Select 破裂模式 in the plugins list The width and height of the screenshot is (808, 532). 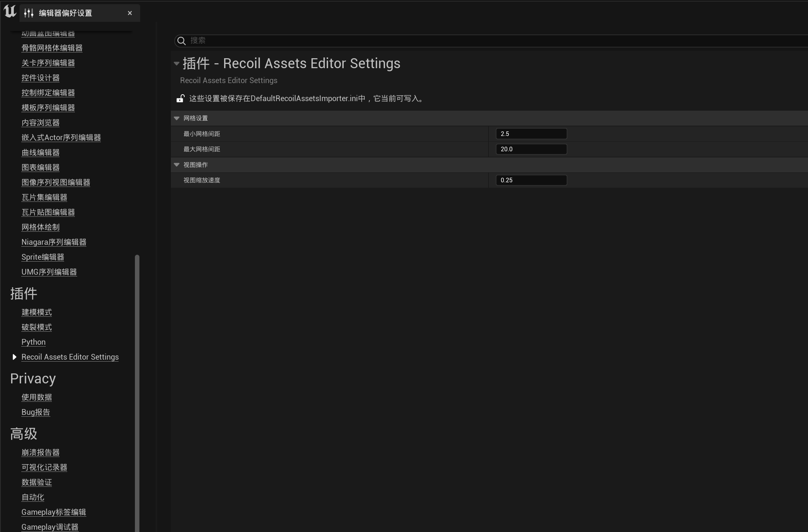[36, 327]
